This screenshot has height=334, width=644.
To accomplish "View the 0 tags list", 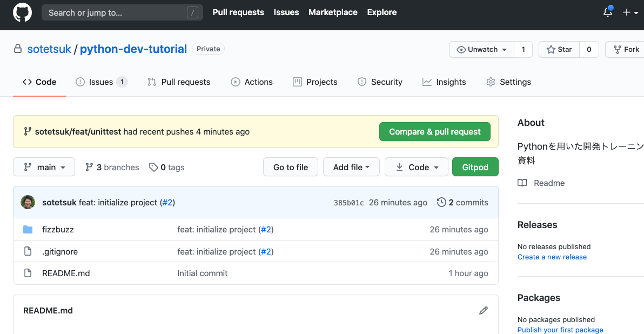I will [x=167, y=168].
